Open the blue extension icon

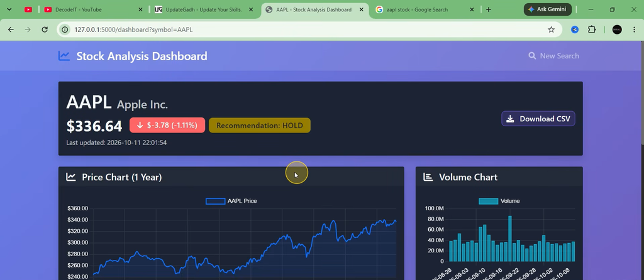575,30
